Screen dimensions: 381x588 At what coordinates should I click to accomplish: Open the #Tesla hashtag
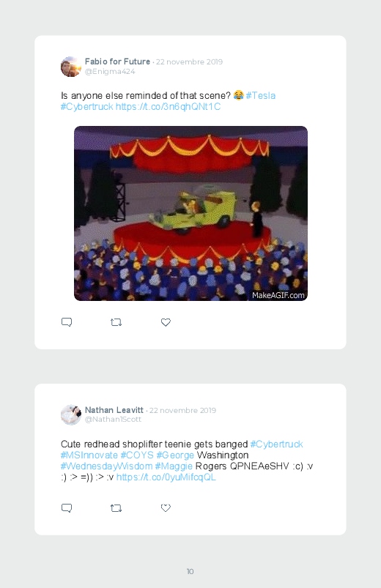click(x=261, y=96)
